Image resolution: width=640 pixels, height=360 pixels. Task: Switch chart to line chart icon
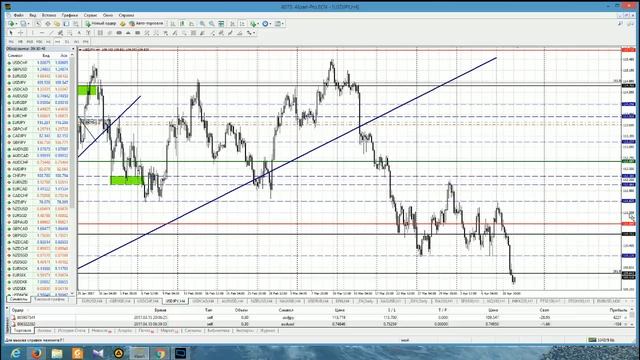point(191,24)
